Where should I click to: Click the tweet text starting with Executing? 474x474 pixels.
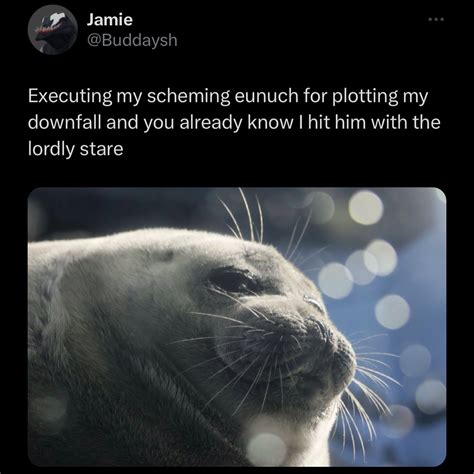pyautogui.click(x=234, y=122)
